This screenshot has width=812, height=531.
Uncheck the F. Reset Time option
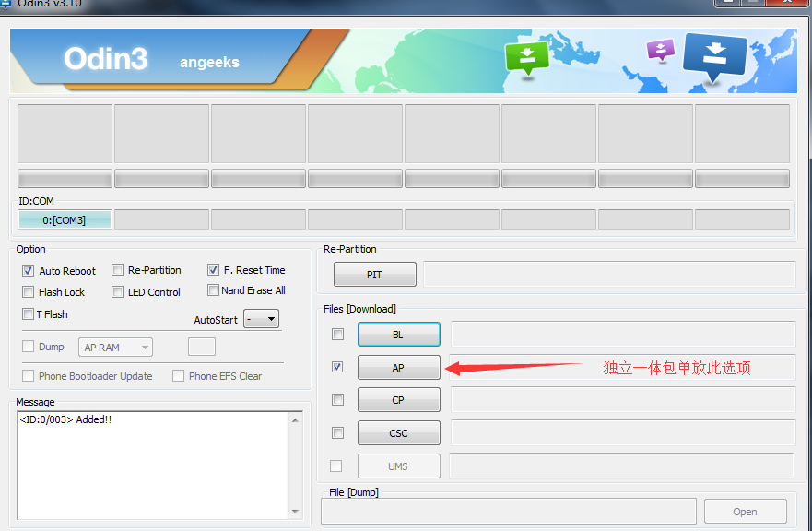click(x=213, y=270)
